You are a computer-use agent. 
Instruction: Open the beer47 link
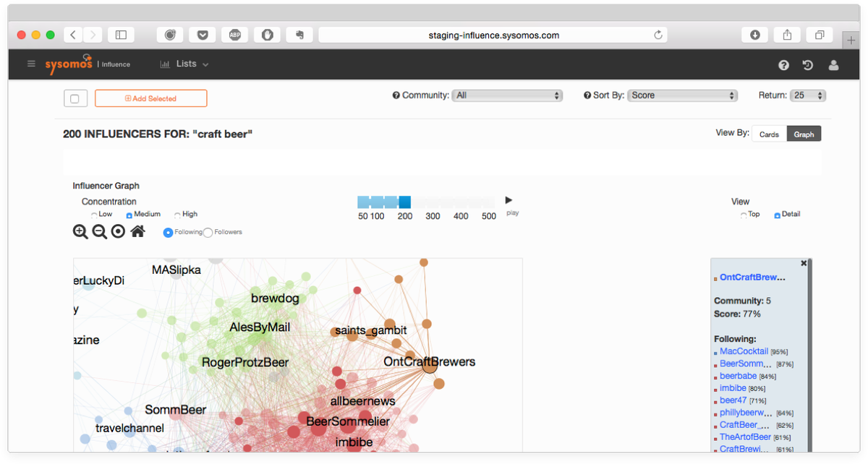pyautogui.click(x=733, y=400)
